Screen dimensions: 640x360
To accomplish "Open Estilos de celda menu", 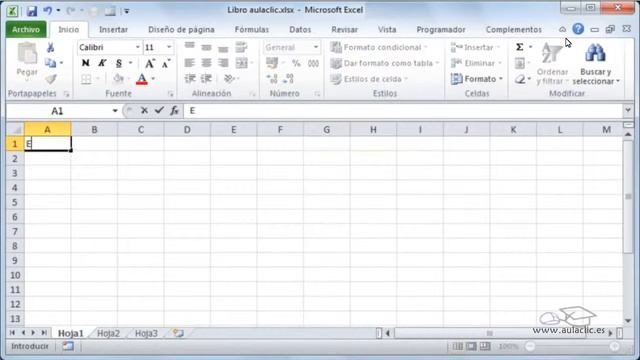I will (369, 79).
